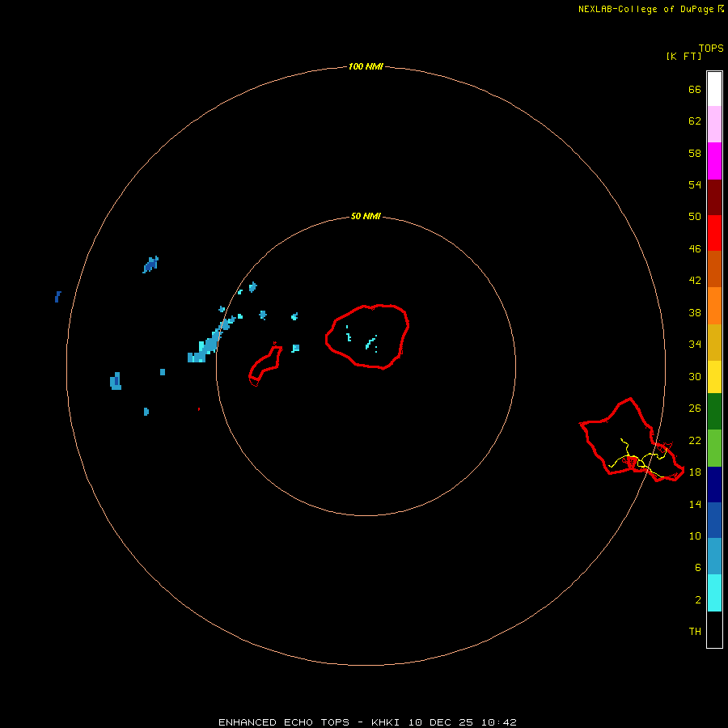
Task: Pick the magenta swatch in TOPS legend
Action: pos(714,161)
